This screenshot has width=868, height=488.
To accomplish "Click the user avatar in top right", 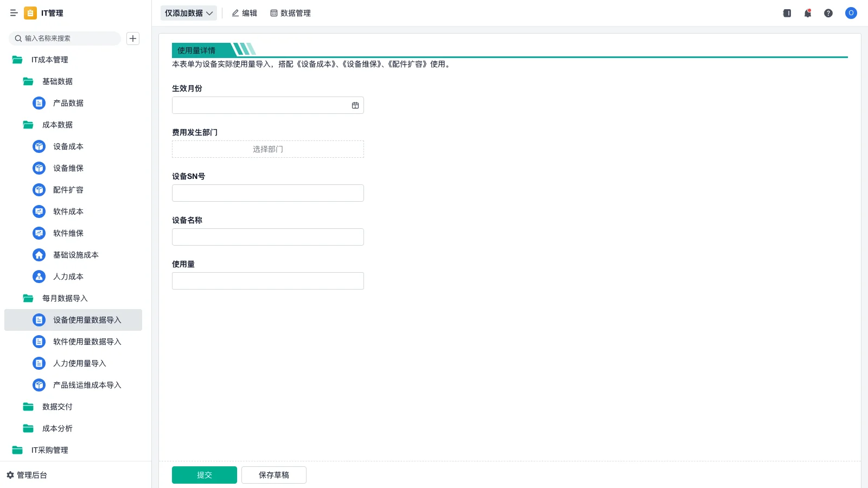I will pos(851,13).
